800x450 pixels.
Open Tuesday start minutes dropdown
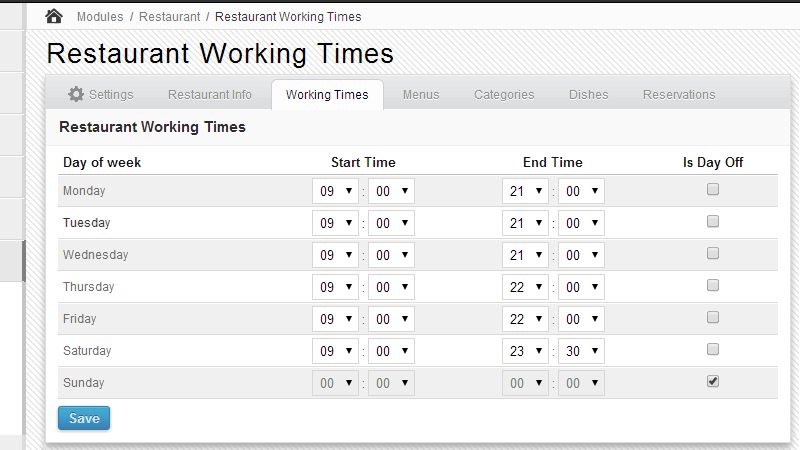(391, 223)
